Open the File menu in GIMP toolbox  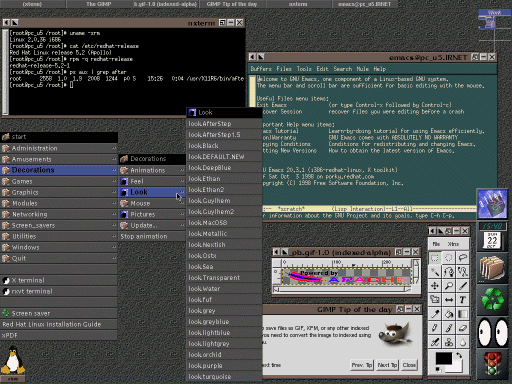tap(436, 244)
